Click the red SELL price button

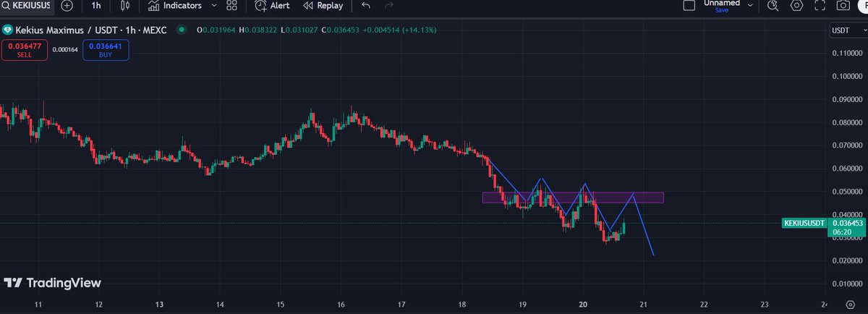pyautogui.click(x=25, y=49)
